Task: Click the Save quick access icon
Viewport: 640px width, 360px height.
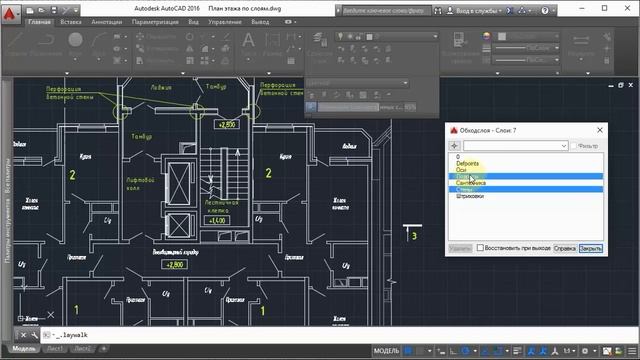Action: tap(53, 10)
